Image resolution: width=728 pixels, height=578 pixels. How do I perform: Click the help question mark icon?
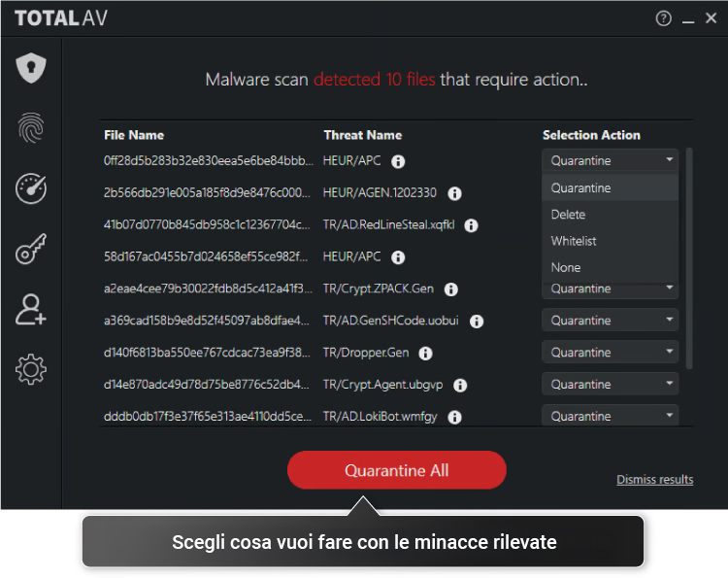pyautogui.click(x=664, y=18)
